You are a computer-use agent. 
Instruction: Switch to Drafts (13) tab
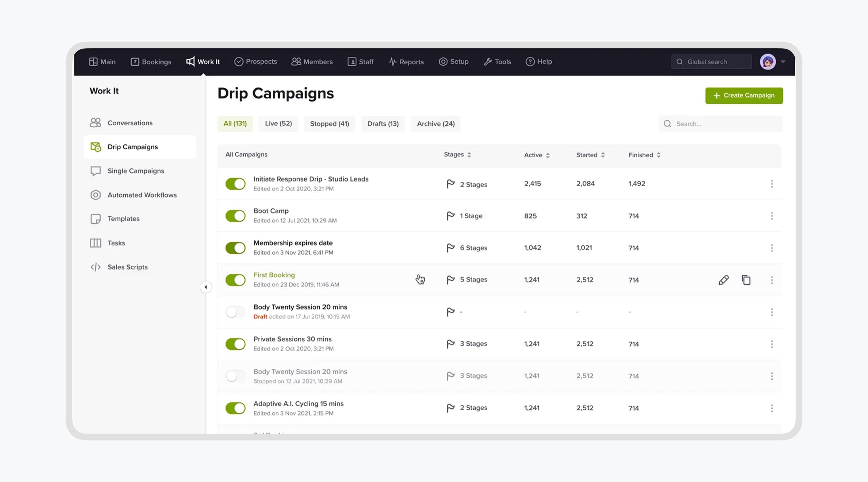pyautogui.click(x=383, y=124)
